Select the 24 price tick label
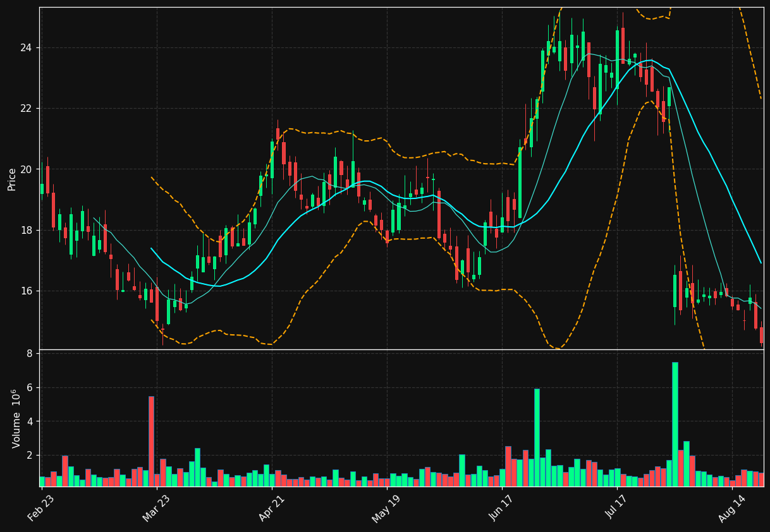 (x=26, y=48)
